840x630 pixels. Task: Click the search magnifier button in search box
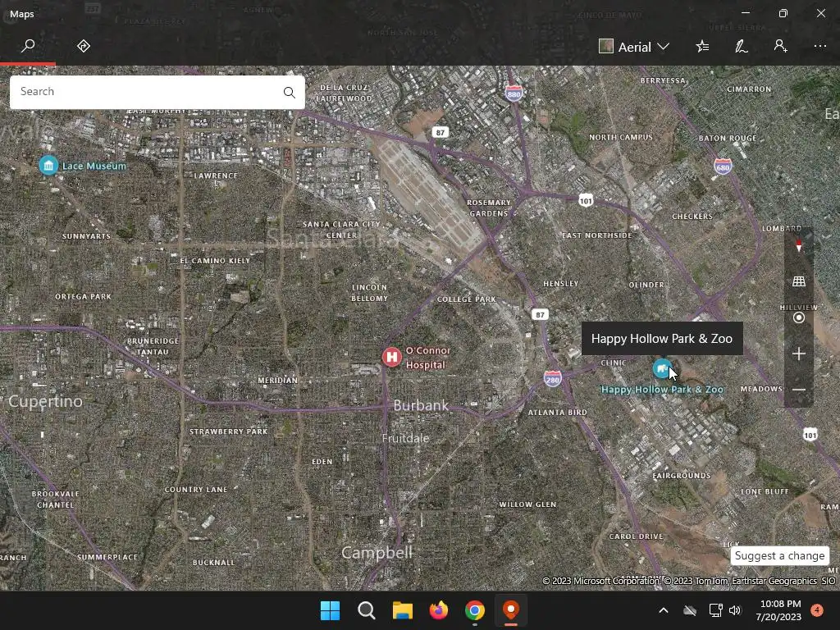pyautogui.click(x=290, y=92)
